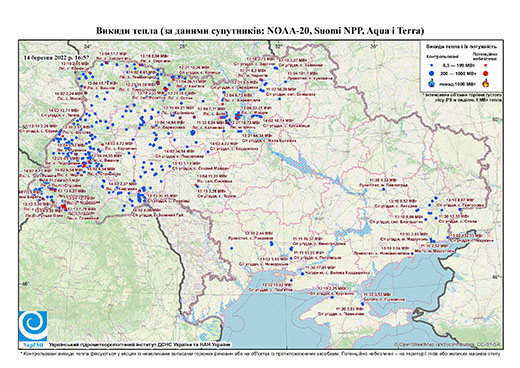Image resolution: width=520 pixels, height=368 pixels.
Task: Click the blue marker near Велика Кардашинка
Action: [302, 274]
